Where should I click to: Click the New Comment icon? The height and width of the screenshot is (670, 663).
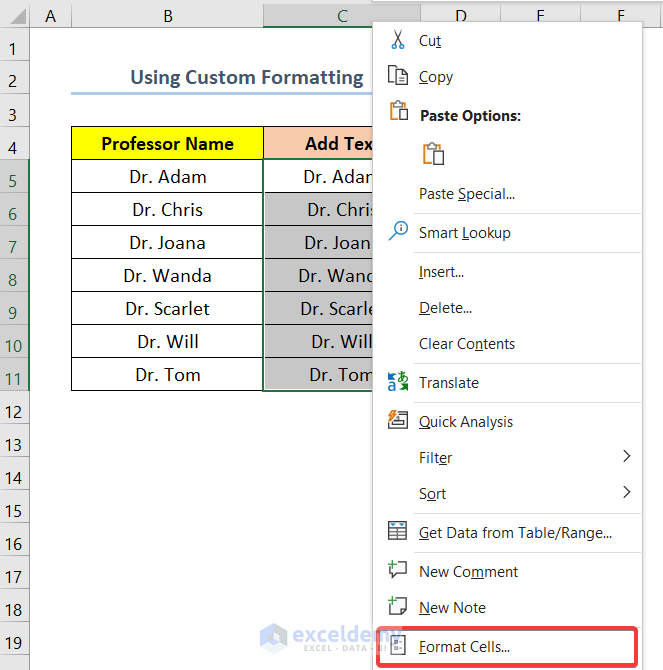point(397,570)
